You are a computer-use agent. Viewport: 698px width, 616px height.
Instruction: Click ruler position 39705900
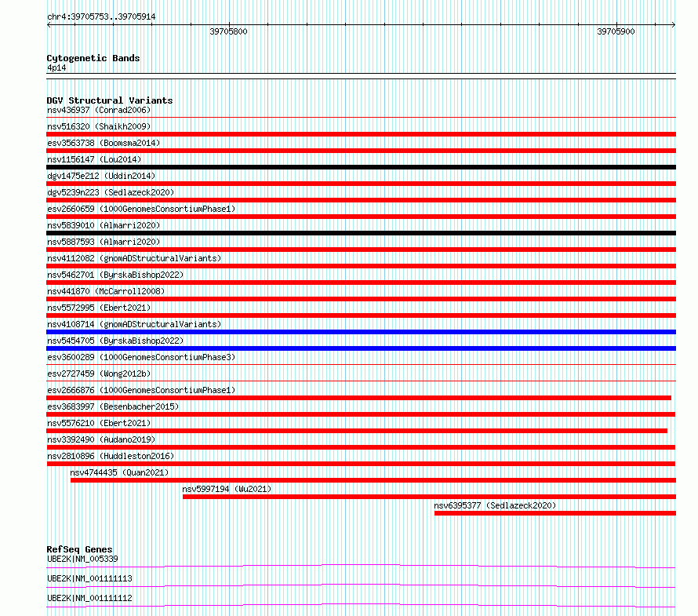point(616,31)
